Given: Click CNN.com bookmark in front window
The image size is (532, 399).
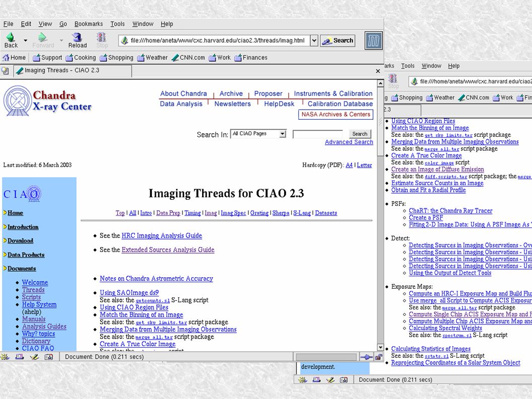Looking at the screenshot, I should pyautogui.click(x=188, y=58).
